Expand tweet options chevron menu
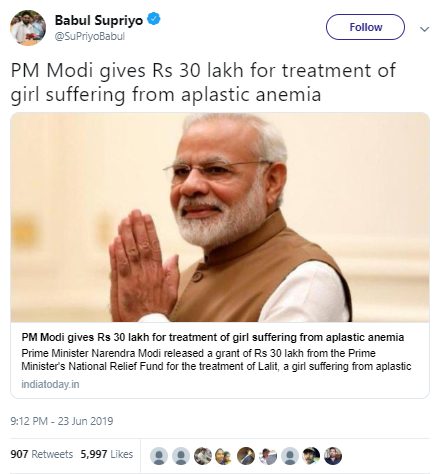440x474 pixels. 424,29
